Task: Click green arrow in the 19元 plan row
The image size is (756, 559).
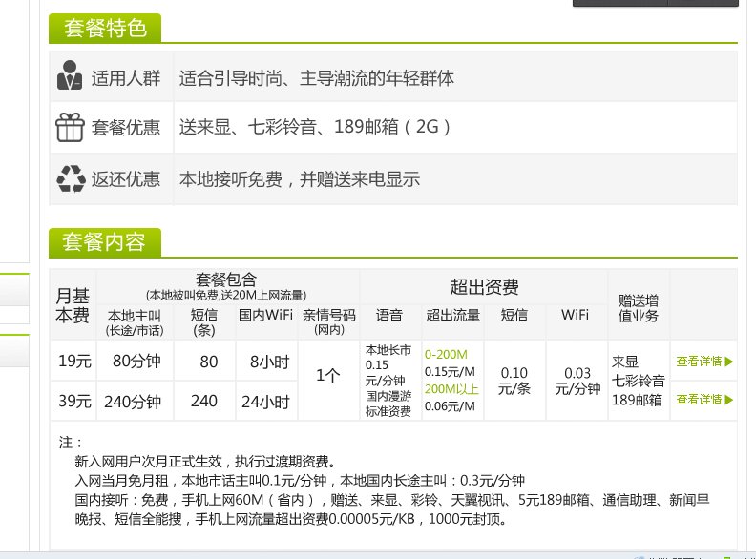Action: click(x=729, y=362)
